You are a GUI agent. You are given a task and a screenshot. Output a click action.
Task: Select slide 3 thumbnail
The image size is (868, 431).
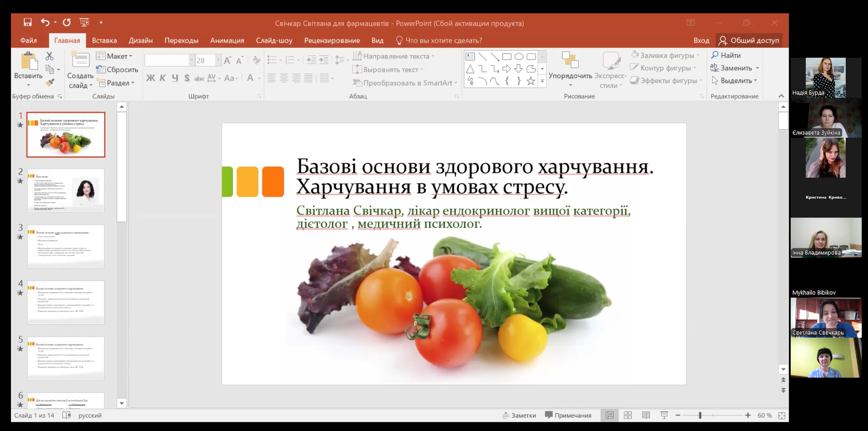tap(66, 246)
